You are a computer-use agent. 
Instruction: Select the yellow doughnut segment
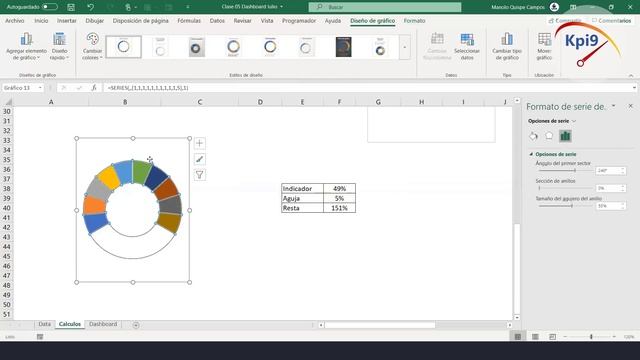coord(109,178)
